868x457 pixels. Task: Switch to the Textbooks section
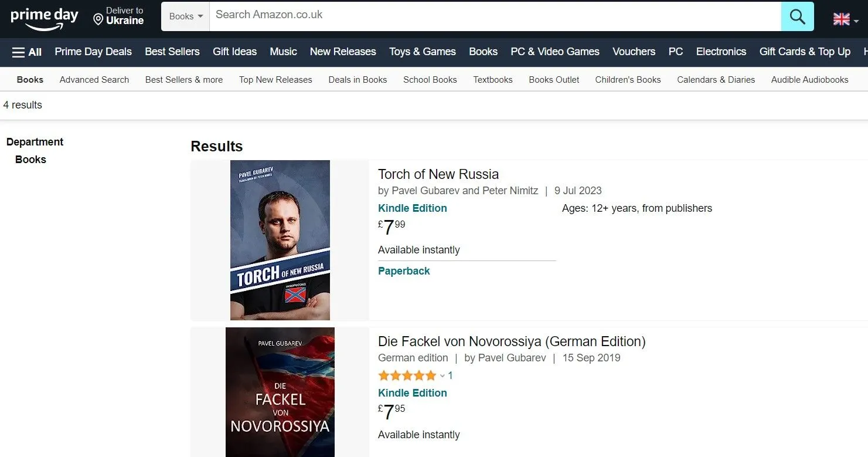pos(492,79)
